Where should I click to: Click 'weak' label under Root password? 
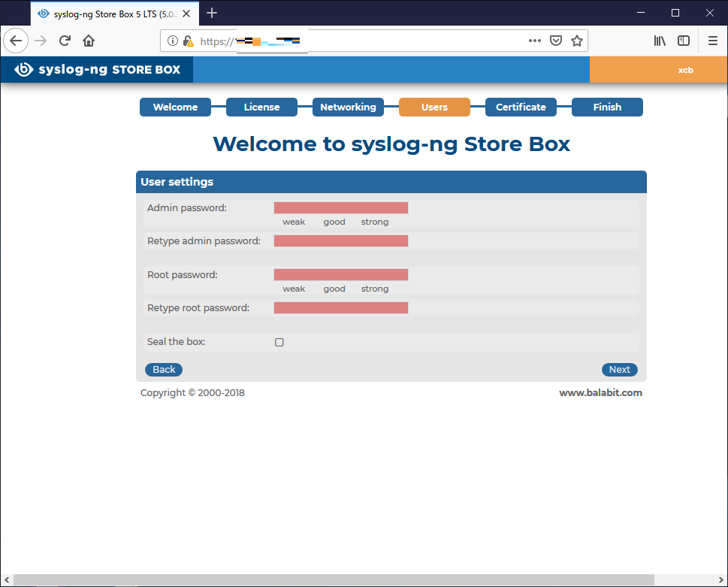[294, 289]
